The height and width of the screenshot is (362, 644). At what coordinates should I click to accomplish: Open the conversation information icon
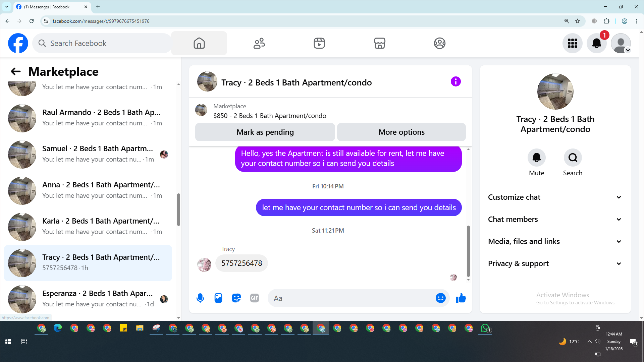455,81
